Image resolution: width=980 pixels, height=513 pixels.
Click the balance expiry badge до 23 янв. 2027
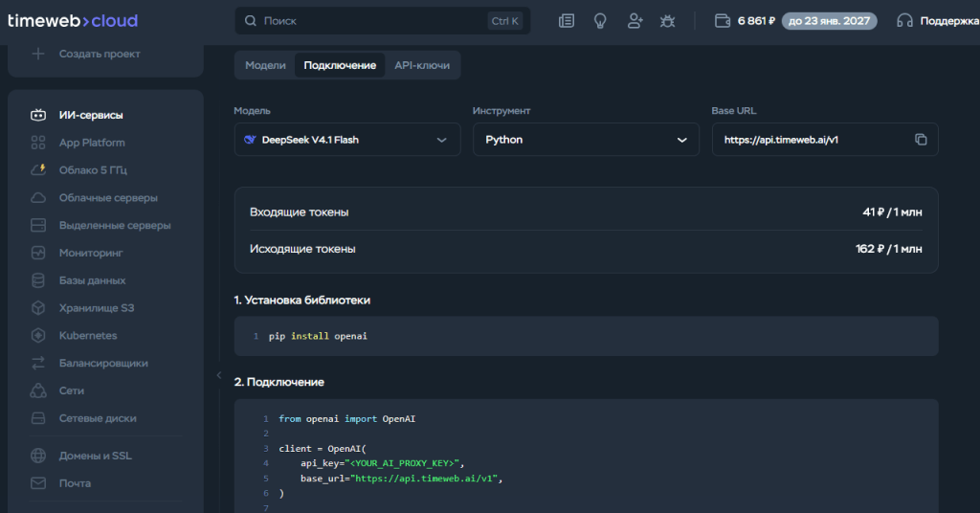click(x=829, y=21)
